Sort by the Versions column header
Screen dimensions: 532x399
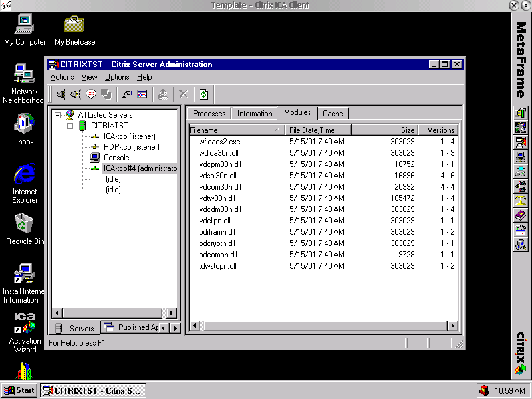(438, 130)
